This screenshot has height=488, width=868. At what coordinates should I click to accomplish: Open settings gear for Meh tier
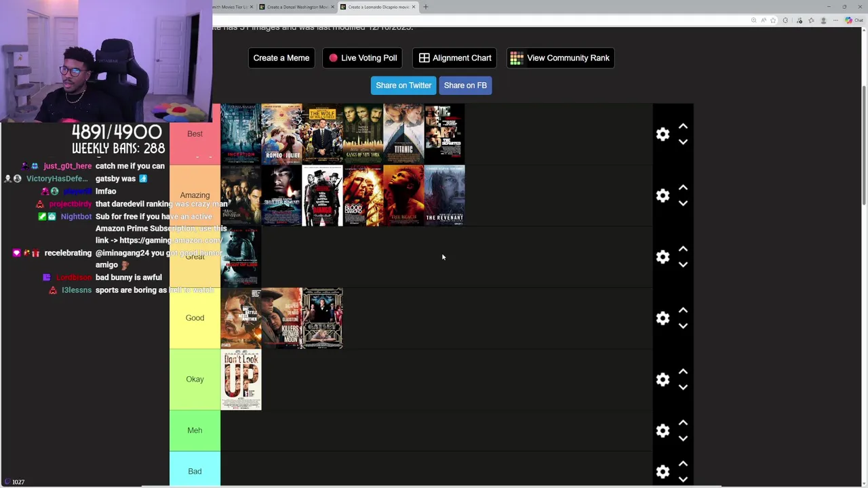(x=663, y=430)
